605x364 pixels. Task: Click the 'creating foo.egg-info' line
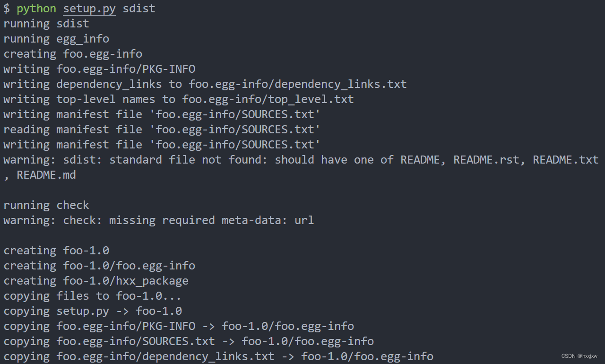tap(73, 54)
